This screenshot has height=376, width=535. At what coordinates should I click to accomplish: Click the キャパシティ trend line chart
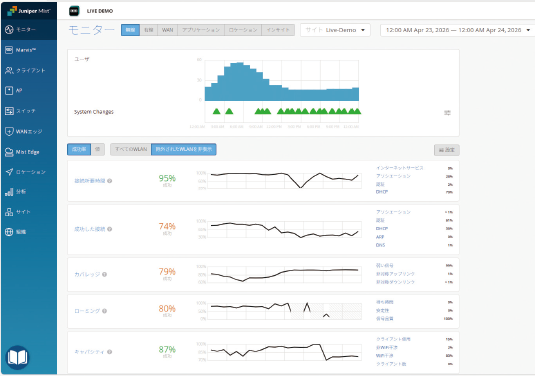(285, 352)
